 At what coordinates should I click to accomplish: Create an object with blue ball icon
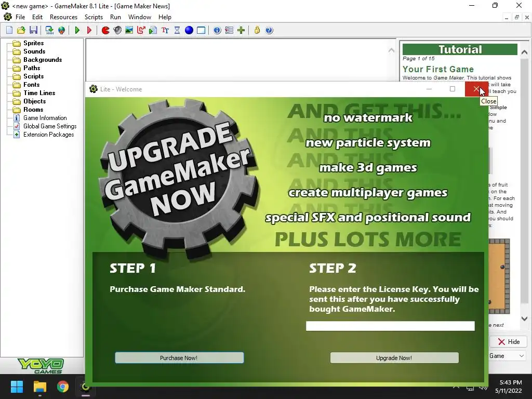pos(189,30)
